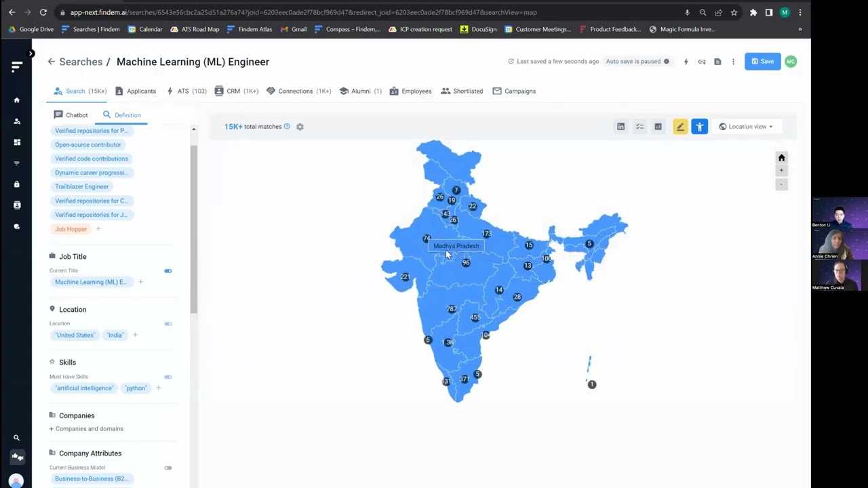The width and height of the screenshot is (868, 488).
Task: Open settings gear beside total matches
Action: (300, 127)
